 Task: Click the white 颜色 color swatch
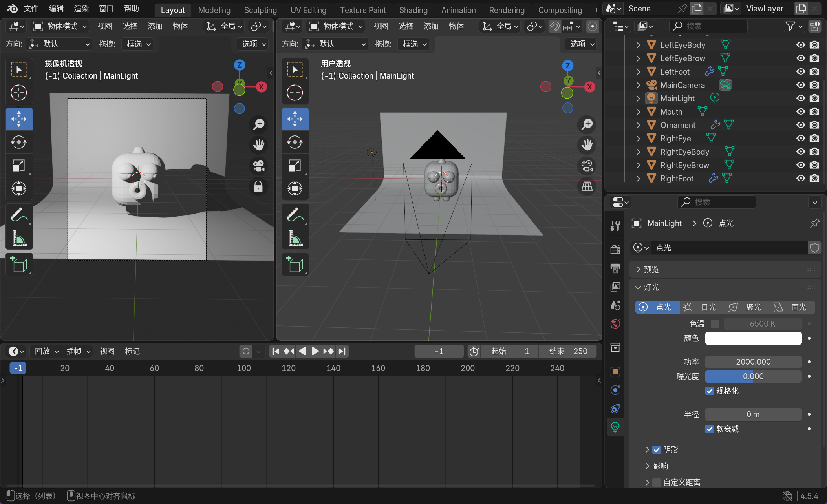tap(753, 338)
